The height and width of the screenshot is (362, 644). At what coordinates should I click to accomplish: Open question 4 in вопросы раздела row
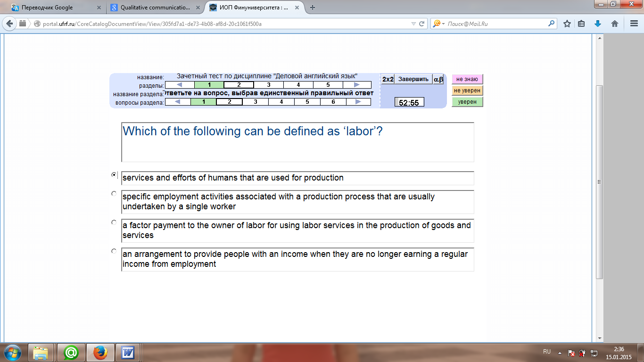point(281,101)
